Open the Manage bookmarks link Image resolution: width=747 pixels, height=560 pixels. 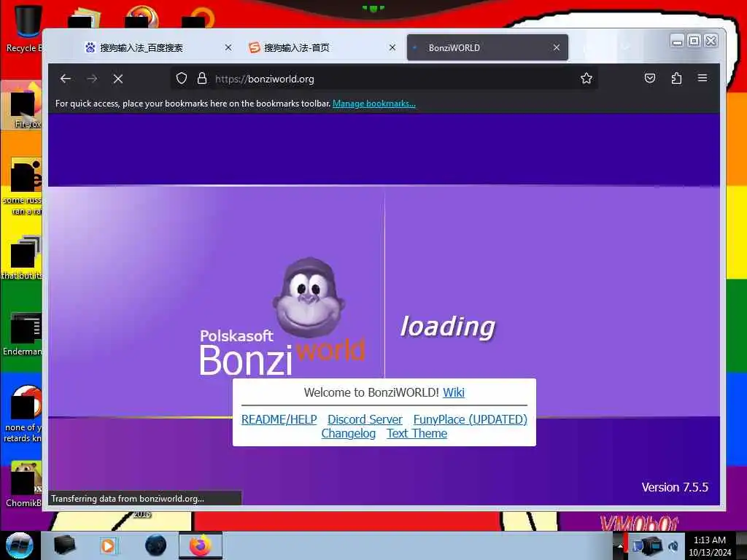point(374,104)
